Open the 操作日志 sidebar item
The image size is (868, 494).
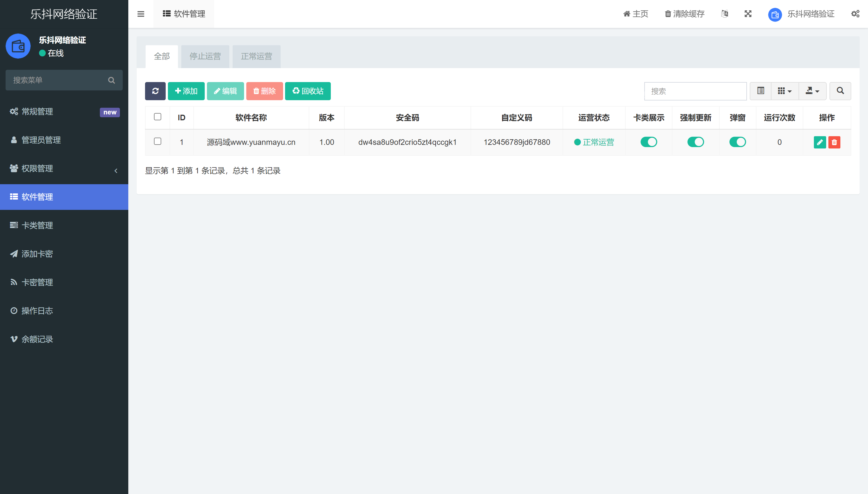click(x=37, y=310)
